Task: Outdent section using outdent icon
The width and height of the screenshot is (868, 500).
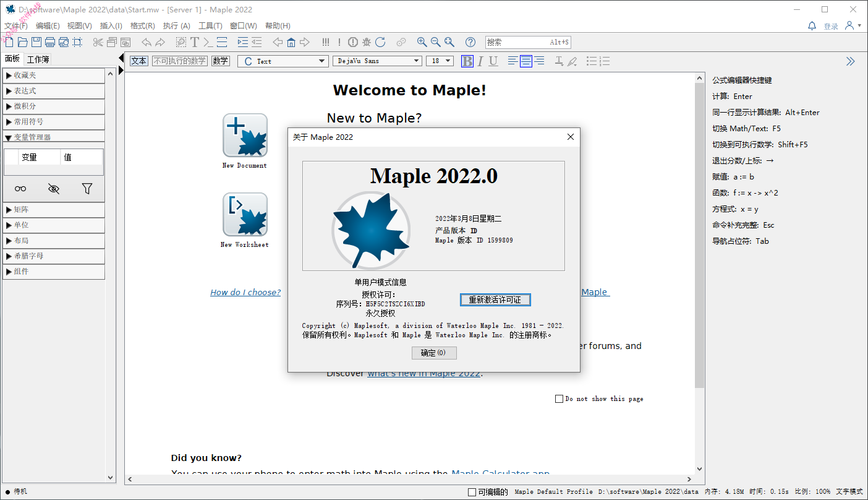Action: tap(256, 42)
